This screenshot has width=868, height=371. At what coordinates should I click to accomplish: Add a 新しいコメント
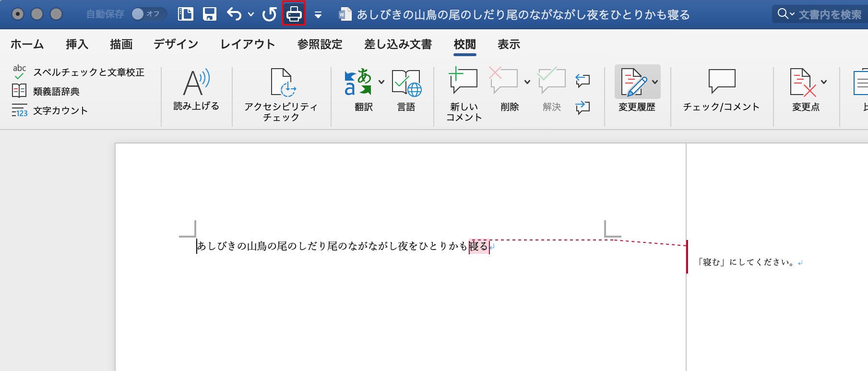(x=464, y=95)
